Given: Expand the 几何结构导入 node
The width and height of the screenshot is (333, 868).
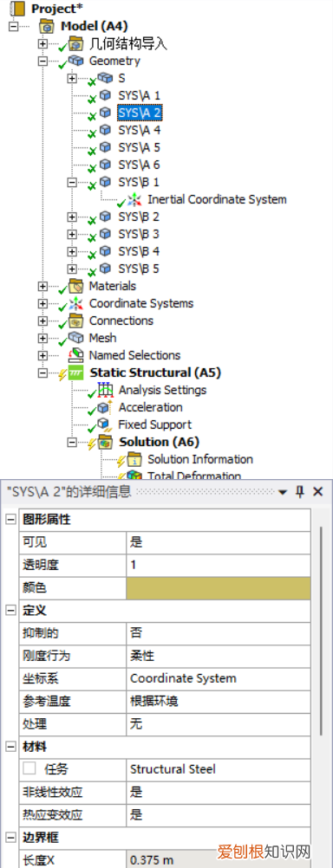Looking at the screenshot, I should click(42, 43).
